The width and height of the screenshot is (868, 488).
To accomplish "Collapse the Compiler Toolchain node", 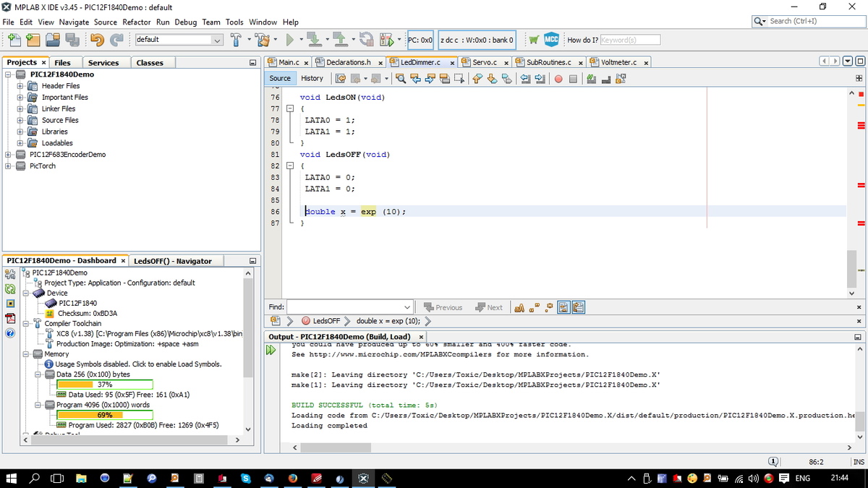I will point(27,324).
